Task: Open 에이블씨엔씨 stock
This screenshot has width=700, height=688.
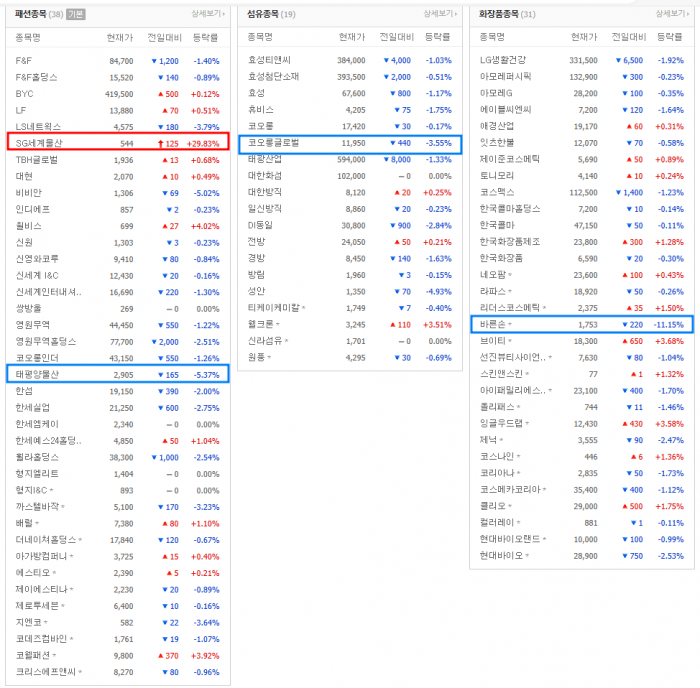Action: click(x=505, y=109)
